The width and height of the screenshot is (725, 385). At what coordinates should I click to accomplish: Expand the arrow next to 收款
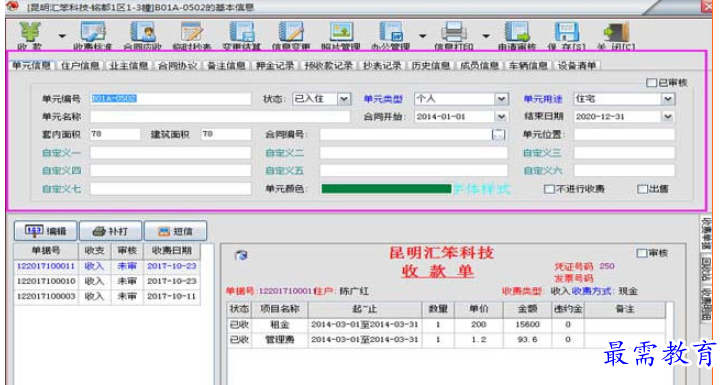click(62, 36)
